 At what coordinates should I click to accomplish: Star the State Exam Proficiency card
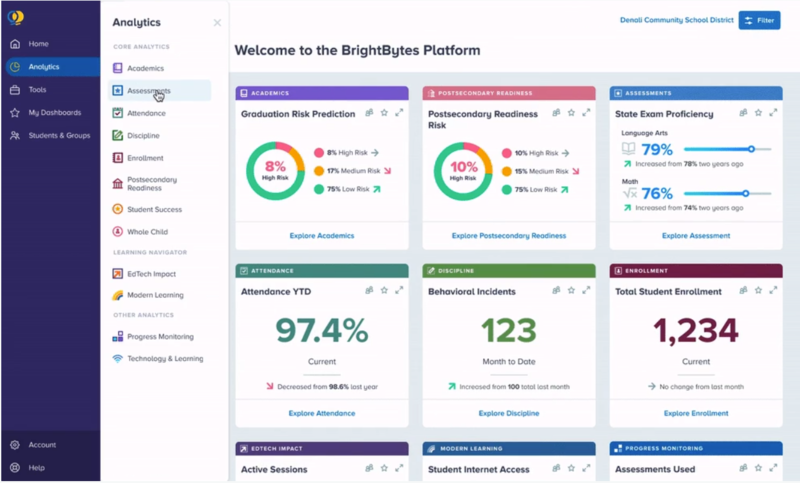pyautogui.click(x=758, y=113)
